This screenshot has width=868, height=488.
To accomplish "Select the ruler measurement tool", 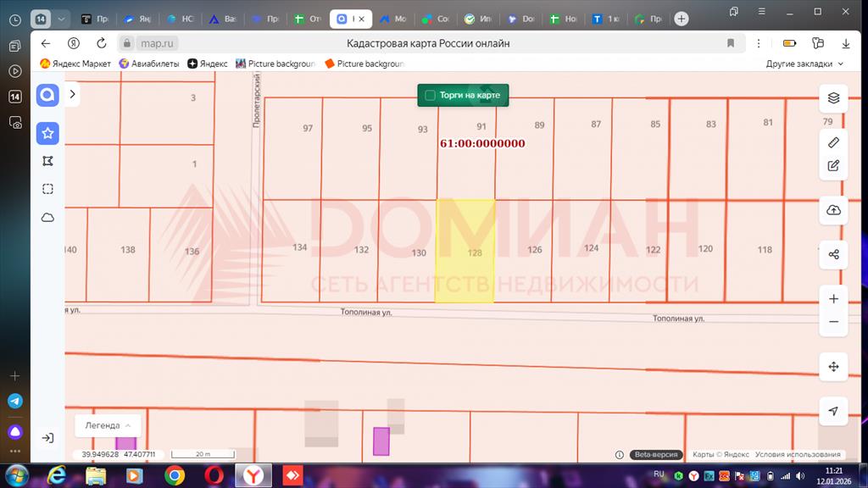I will [x=833, y=142].
